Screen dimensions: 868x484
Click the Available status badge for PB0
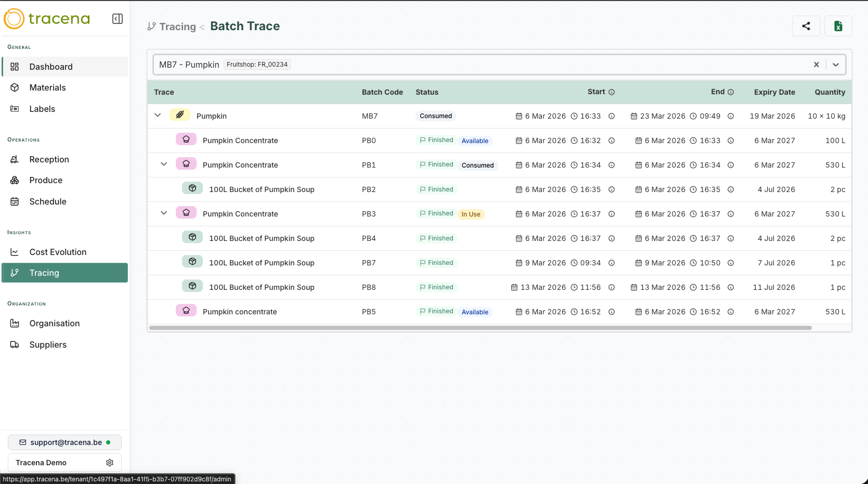[x=475, y=141]
